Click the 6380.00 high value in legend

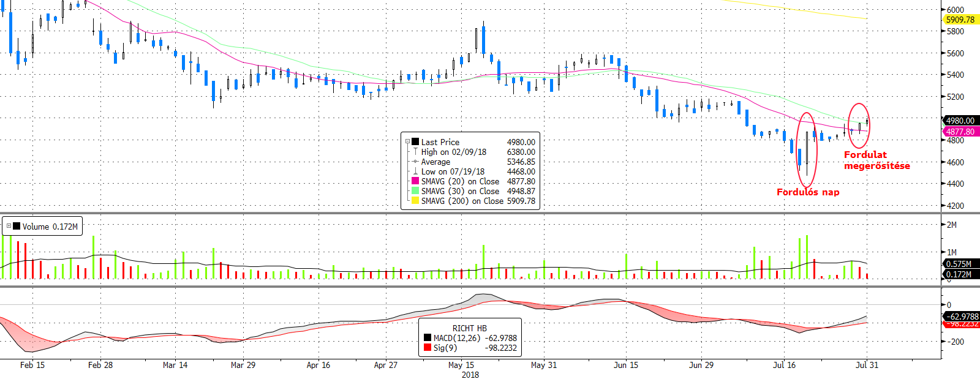click(521, 152)
